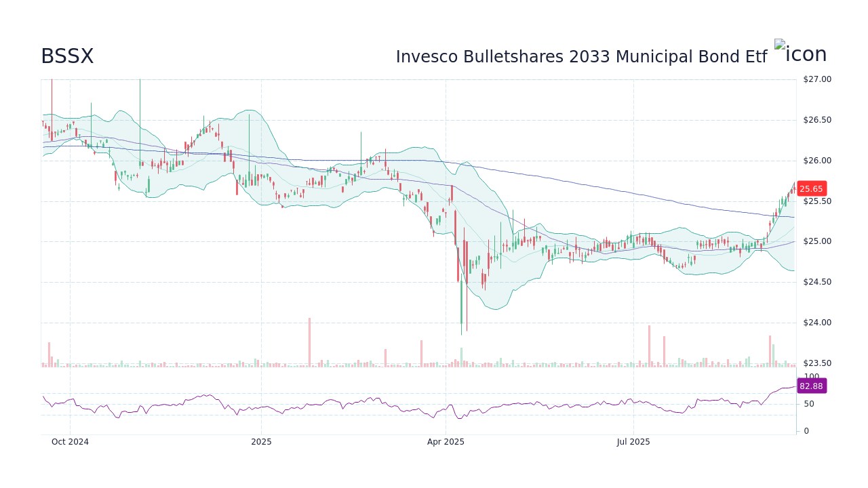Click the $27.00 price axis label
Screen dimensions: 868x488
[817, 79]
